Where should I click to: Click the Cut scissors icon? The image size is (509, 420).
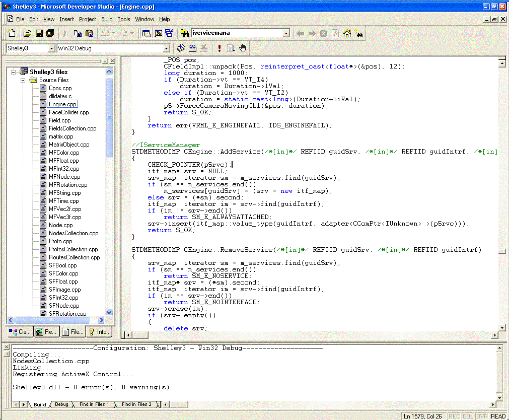(65, 33)
